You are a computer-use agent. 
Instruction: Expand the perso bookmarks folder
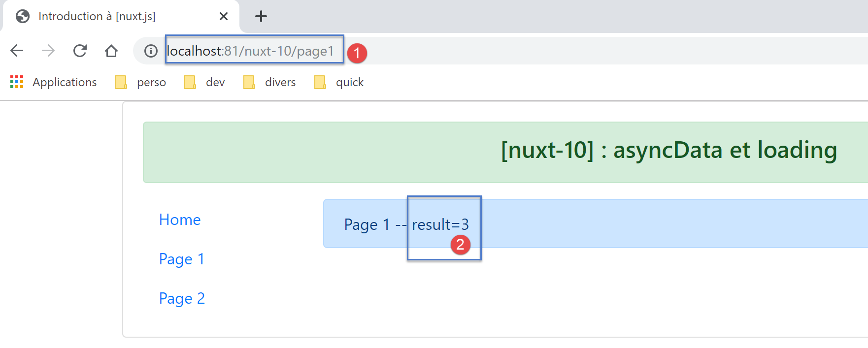(x=141, y=82)
